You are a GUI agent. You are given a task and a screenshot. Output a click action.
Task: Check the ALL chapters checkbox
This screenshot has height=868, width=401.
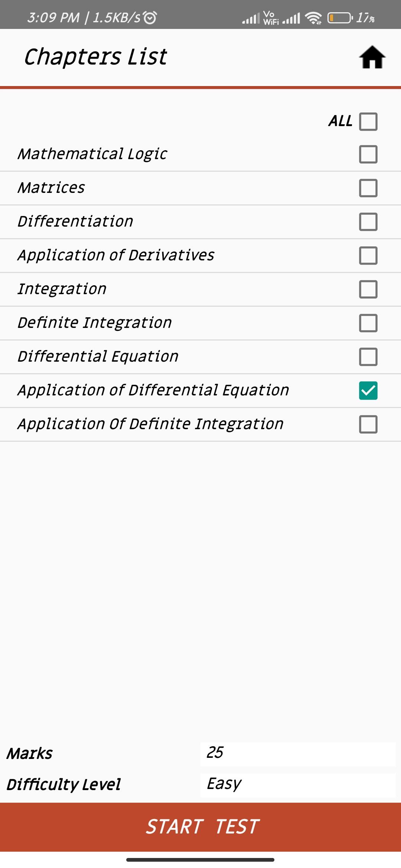368,122
